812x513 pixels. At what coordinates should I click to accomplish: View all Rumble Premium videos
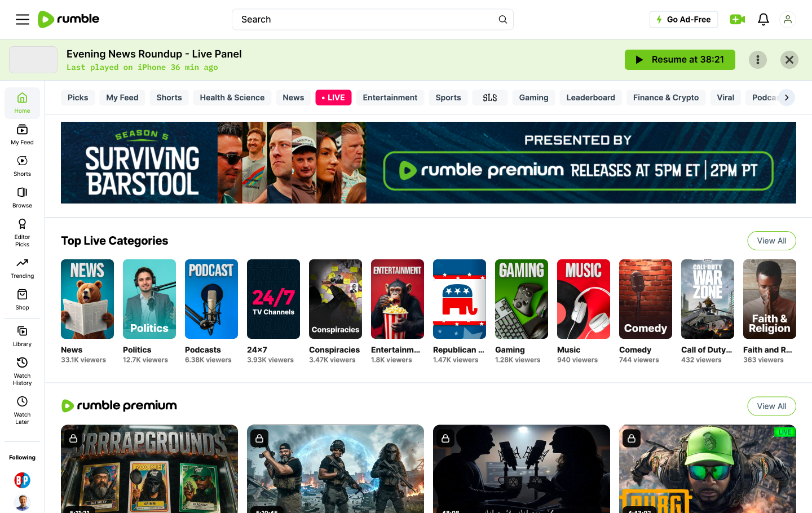pos(771,406)
